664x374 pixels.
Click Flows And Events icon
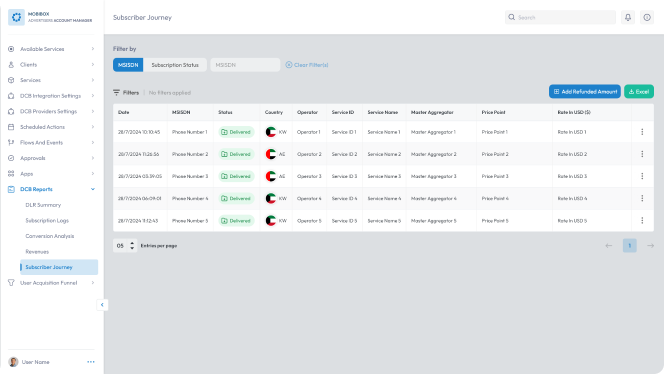(x=11, y=143)
